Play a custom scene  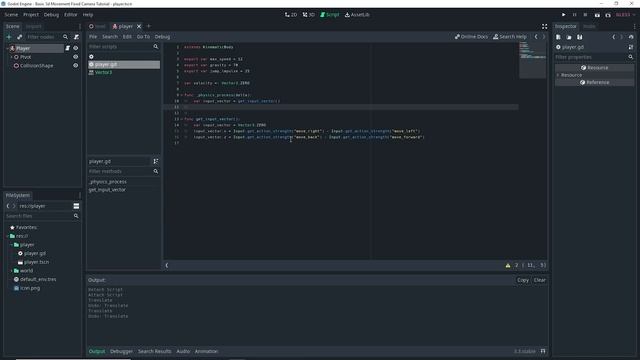[608, 15]
